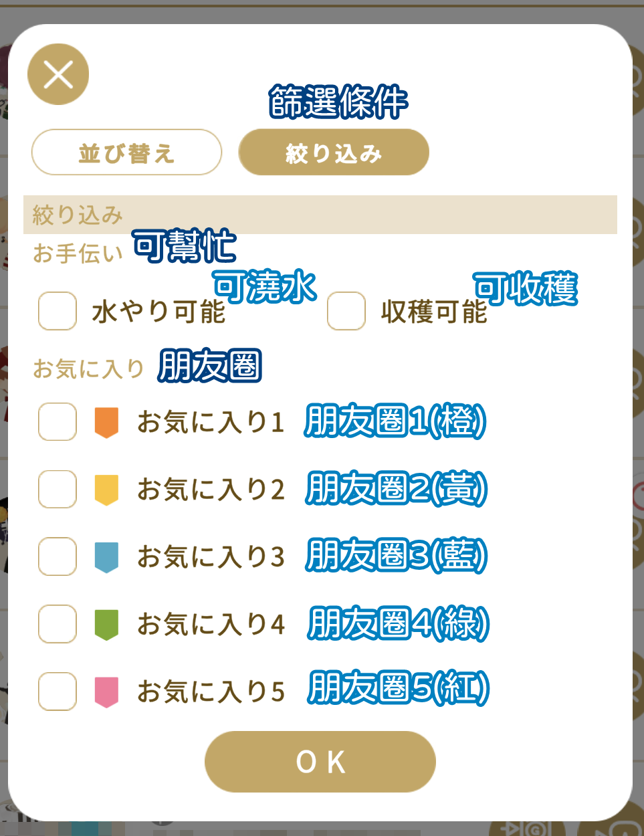Click the 水やり可能 label text
644x836 pixels.
(x=158, y=312)
